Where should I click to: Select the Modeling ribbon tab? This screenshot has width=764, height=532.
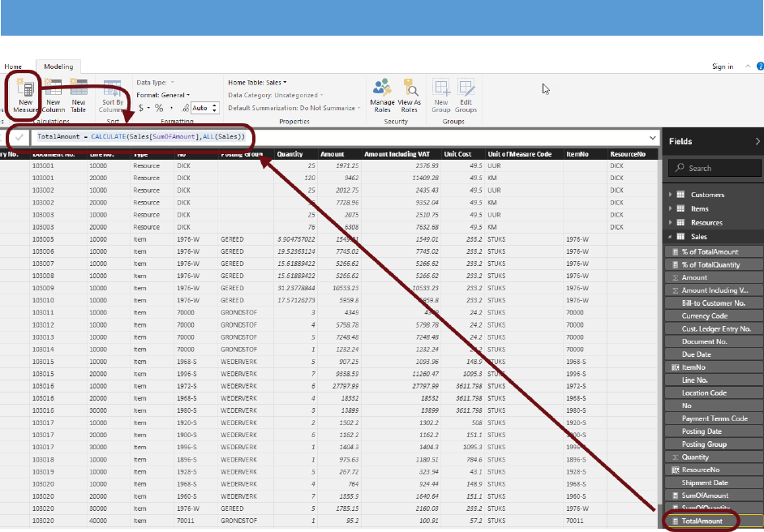pyautogui.click(x=58, y=66)
